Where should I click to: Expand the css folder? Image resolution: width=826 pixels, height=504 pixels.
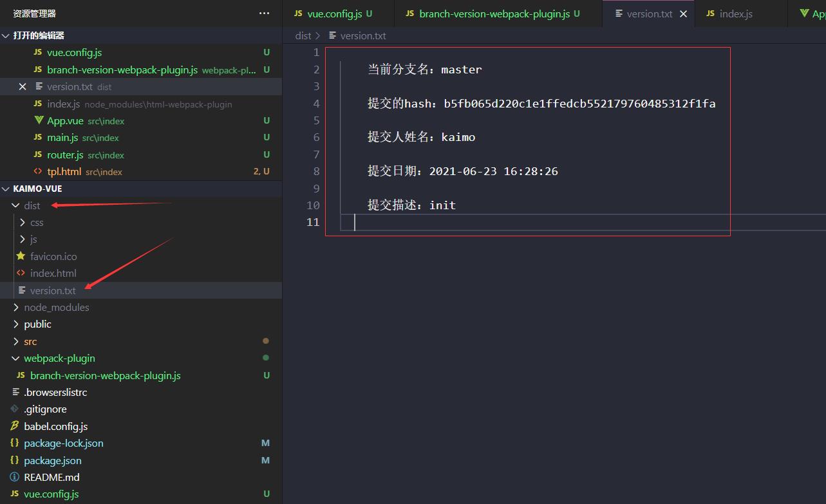click(23, 222)
